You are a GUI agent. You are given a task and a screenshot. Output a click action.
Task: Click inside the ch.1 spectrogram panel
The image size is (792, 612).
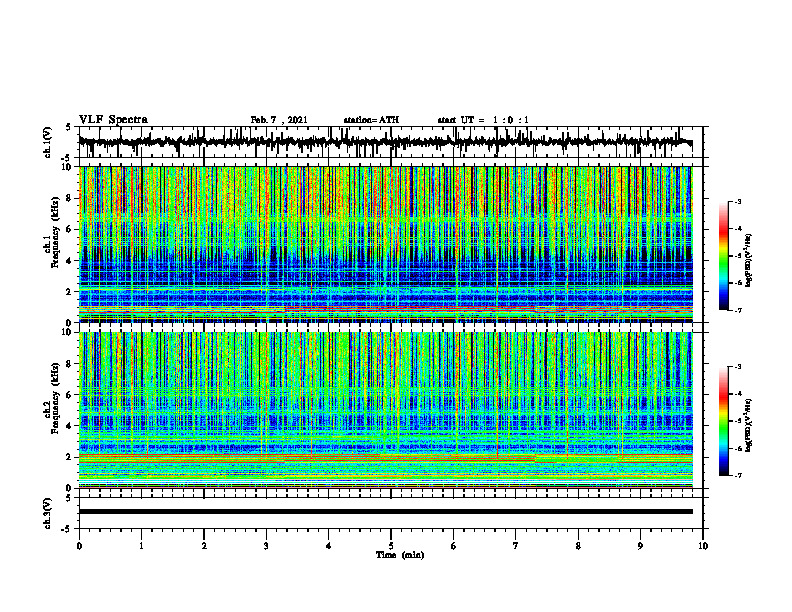(385, 244)
